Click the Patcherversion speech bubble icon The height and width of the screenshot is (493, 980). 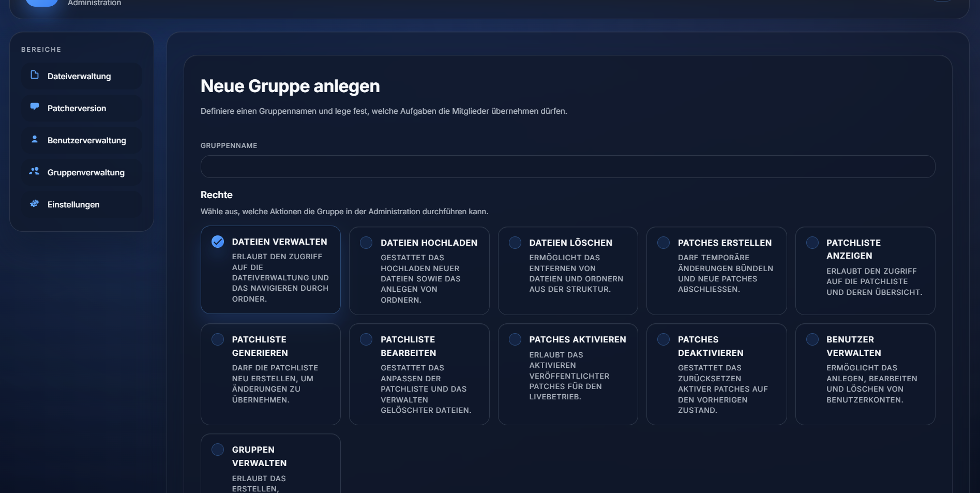[35, 107]
